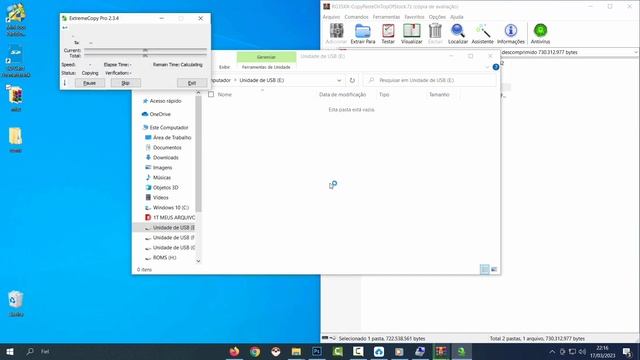This screenshot has height=360, width=640.
Task: Select the folder icon on the desktop
Action: pyautogui.click(x=16, y=140)
